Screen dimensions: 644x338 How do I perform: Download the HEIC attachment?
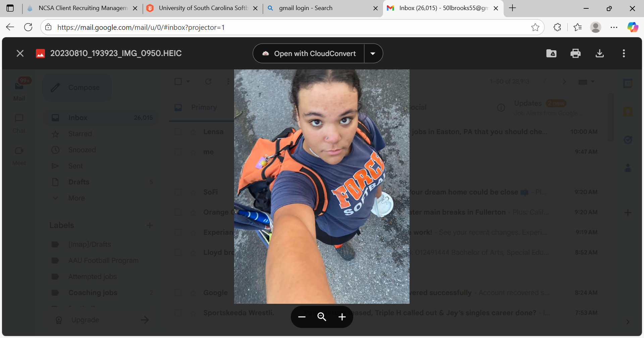pyautogui.click(x=600, y=53)
